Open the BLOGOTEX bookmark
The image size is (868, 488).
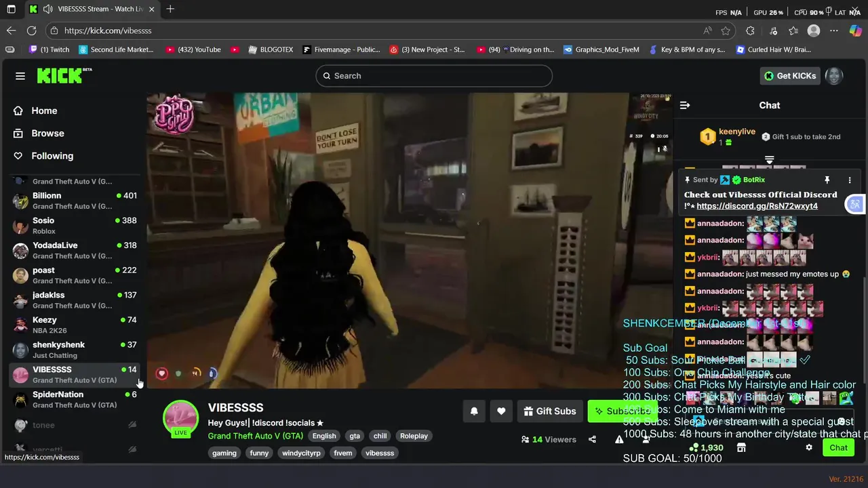tap(271, 49)
